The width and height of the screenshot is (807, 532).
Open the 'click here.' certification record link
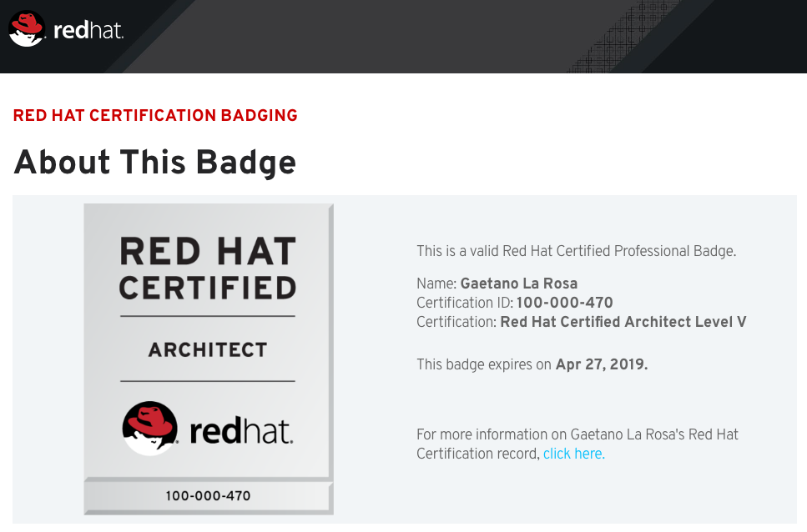coord(574,454)
